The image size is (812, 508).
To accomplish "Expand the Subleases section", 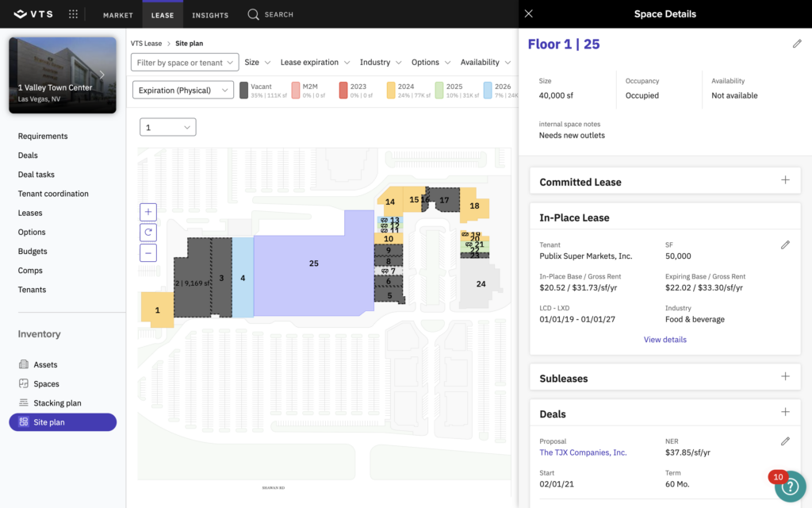I will [785, 377].
